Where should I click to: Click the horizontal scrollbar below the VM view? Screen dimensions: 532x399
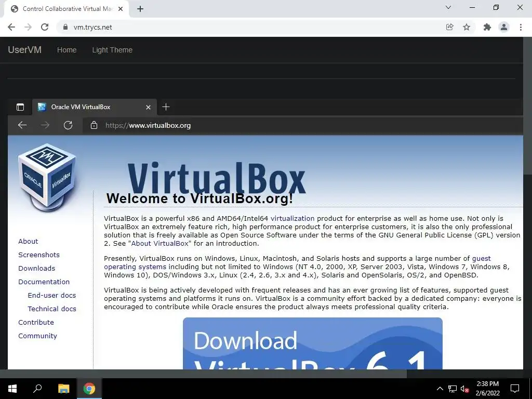click(x=204, y=374)
